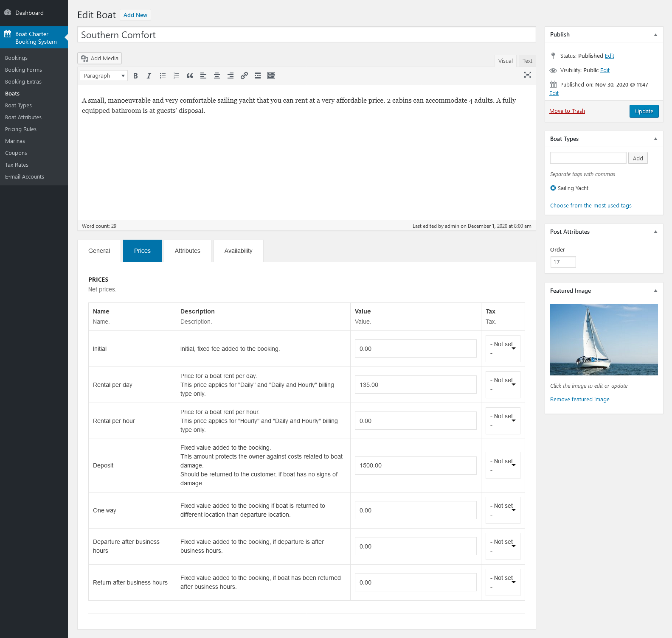672x638 pixels.
Task: Click the Add Media button
Action: (100, 58)
